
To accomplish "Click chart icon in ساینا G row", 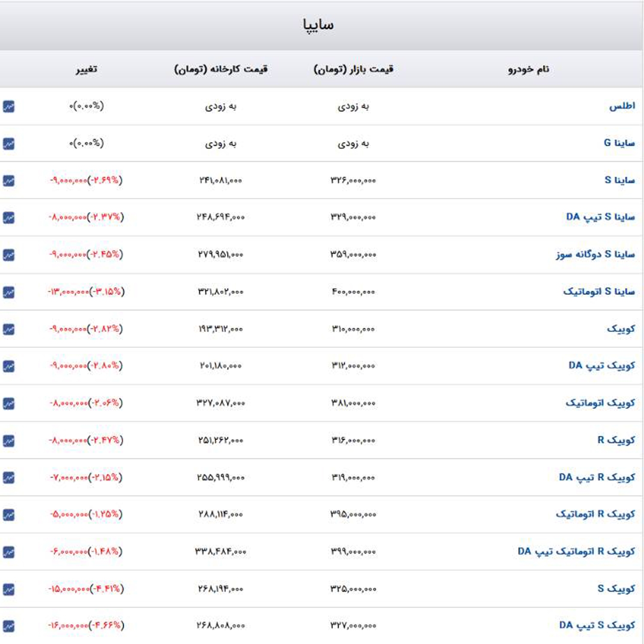I will pyautogui.click(x=9, y=143).
